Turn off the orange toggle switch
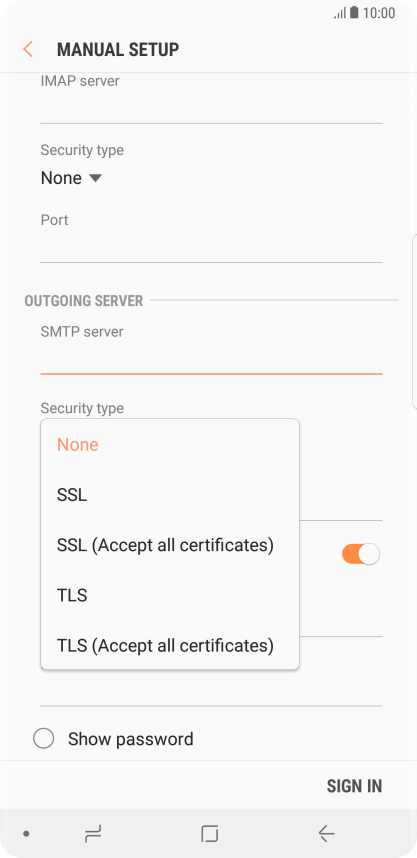The width and height of the screenshot is (417, 858). tap(361, 554)
